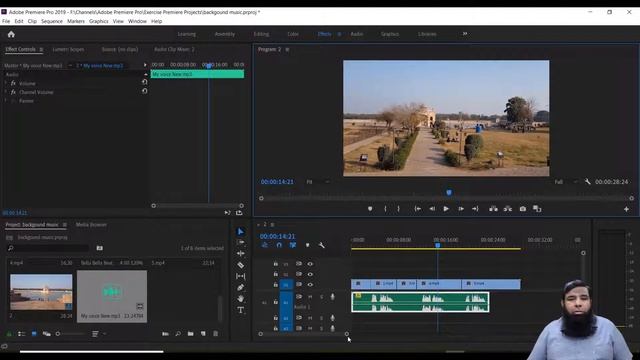Open Program panel menu
Image resolution: width=640 pixels, height=360 pixels.
click(x=287, y=49)
